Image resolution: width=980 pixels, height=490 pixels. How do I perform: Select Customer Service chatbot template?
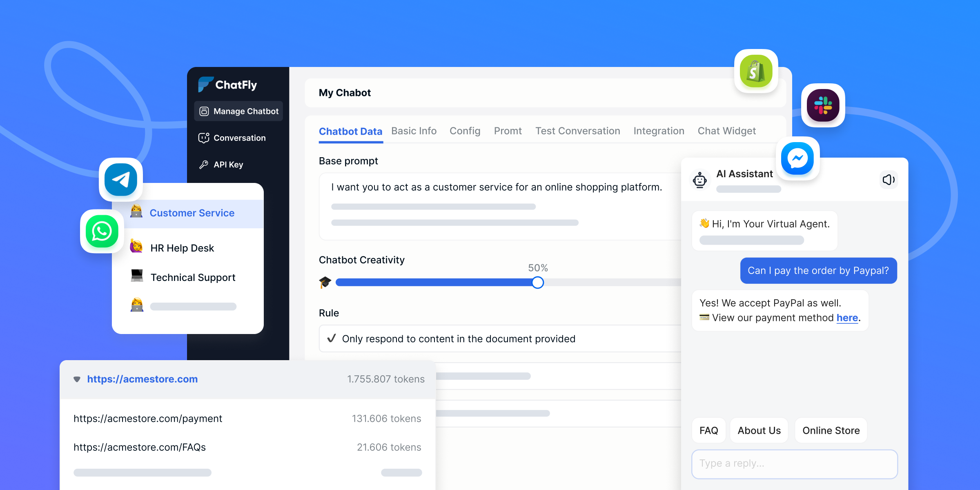(192, 213)
